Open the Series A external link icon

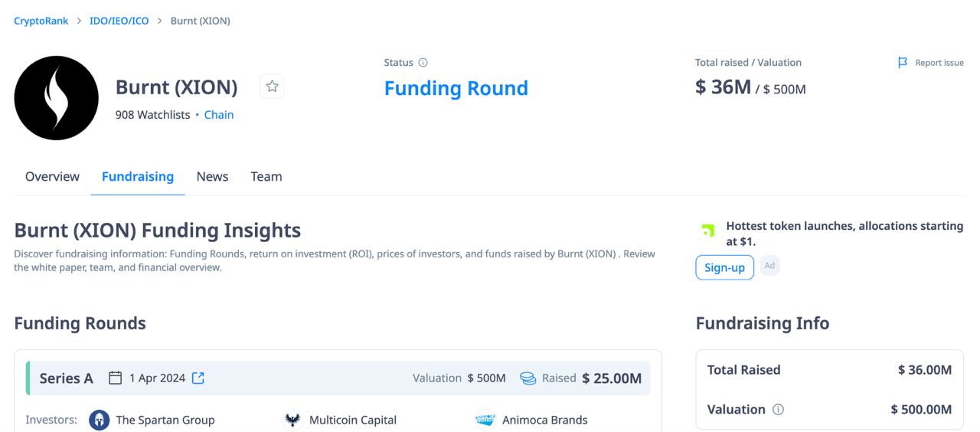coord(198,378)
